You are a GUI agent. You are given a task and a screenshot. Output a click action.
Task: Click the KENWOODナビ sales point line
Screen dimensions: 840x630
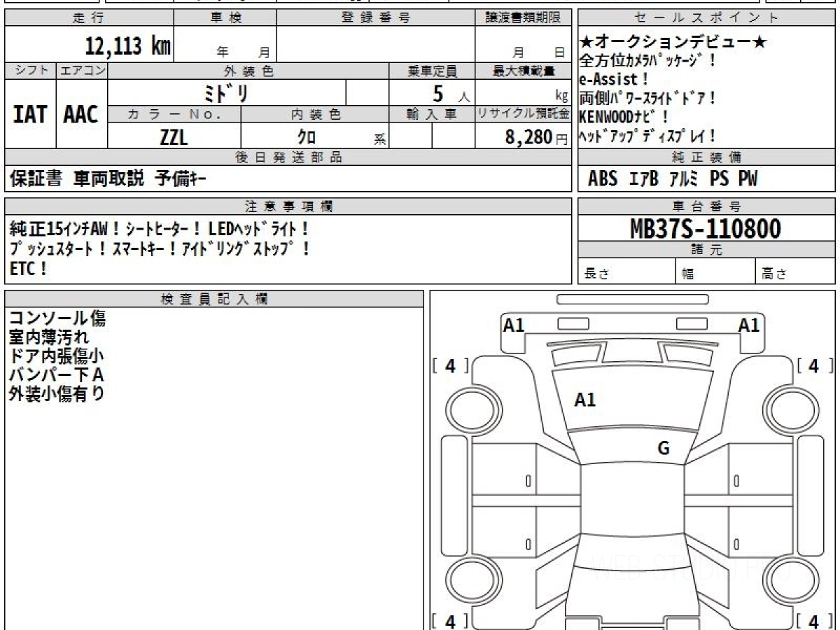point(624,117)
